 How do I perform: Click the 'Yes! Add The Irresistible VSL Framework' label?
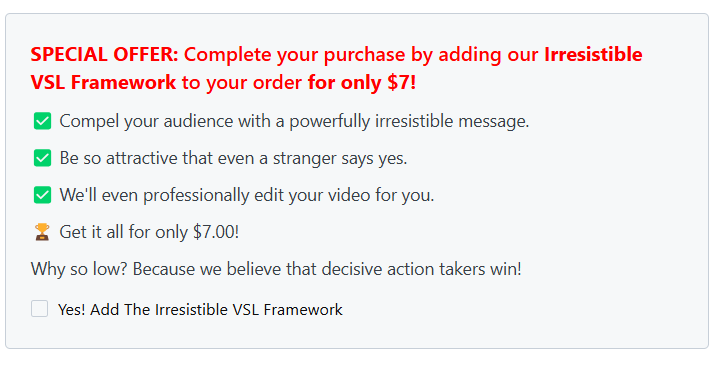pyautogui.click(x=200, y=310)
